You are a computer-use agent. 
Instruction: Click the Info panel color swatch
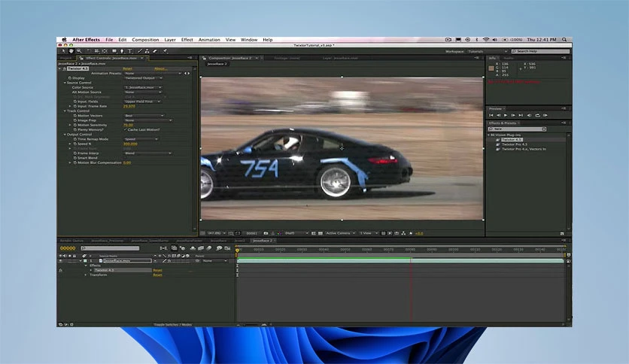491,68
